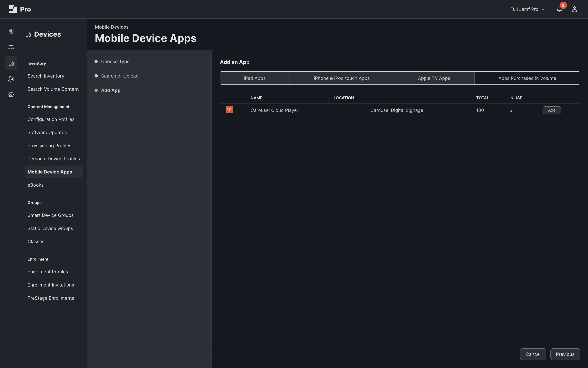
Task: Open PreStage Enrollments
Action: [51, 298]
